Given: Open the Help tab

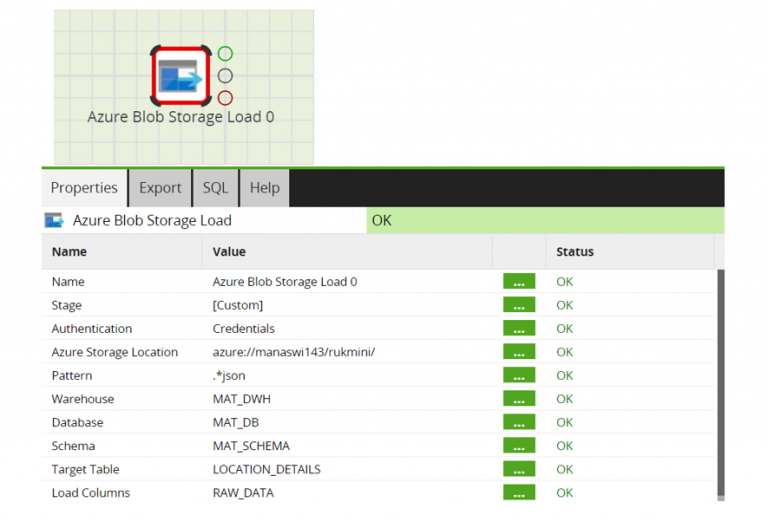Looking at the screenshot, I should [264, 188].
